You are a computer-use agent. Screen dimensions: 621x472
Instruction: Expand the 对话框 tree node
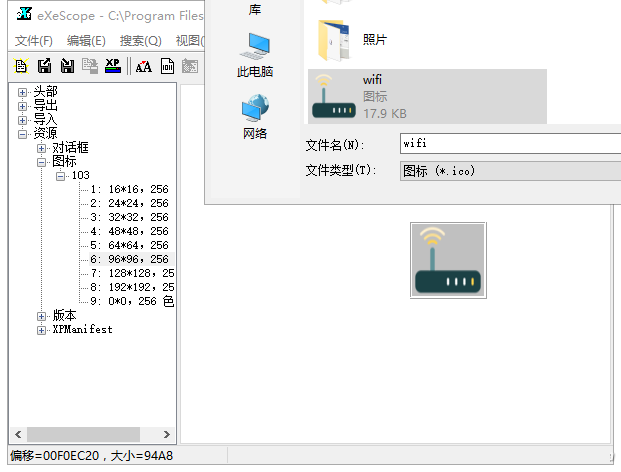click(41, 148)
